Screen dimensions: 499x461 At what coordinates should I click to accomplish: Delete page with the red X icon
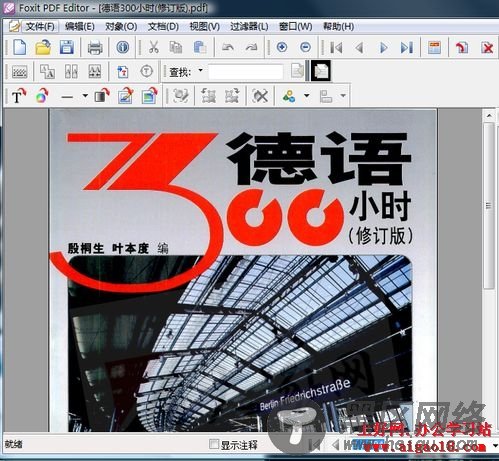487,48
